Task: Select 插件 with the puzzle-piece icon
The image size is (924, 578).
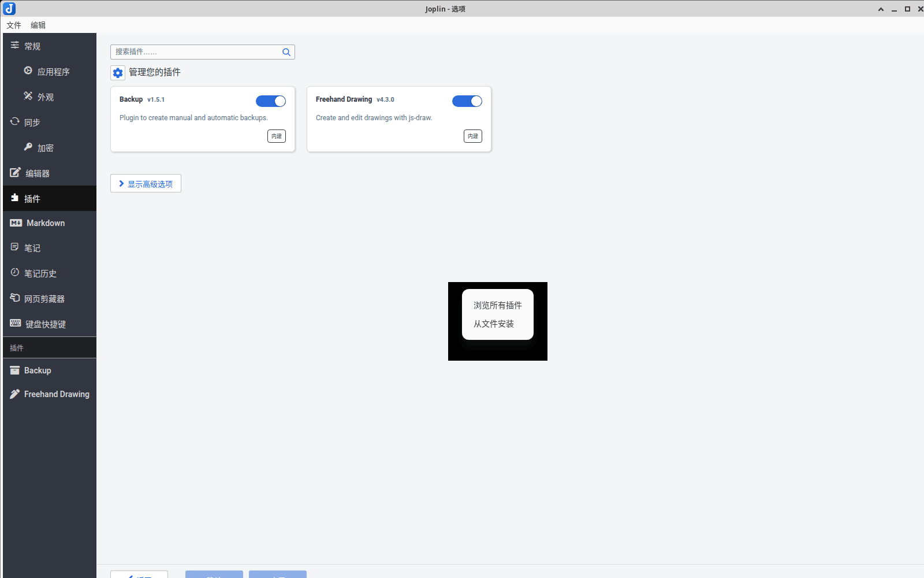Action: [x=50, y=198]
